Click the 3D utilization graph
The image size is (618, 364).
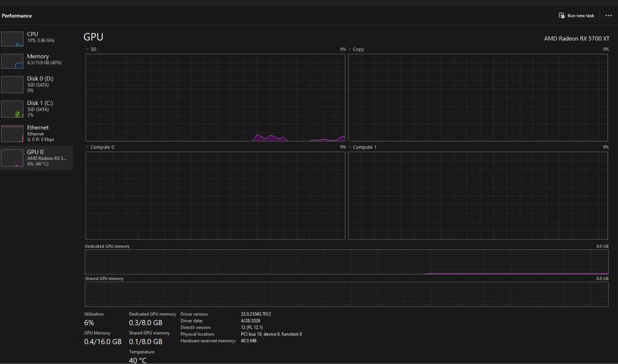[x=215, y=97]
